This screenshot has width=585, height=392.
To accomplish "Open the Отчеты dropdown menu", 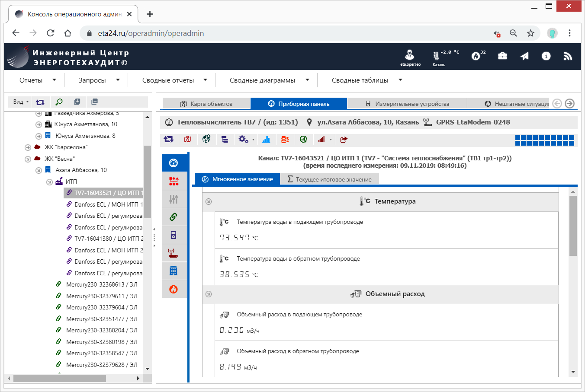I will 37,80.
